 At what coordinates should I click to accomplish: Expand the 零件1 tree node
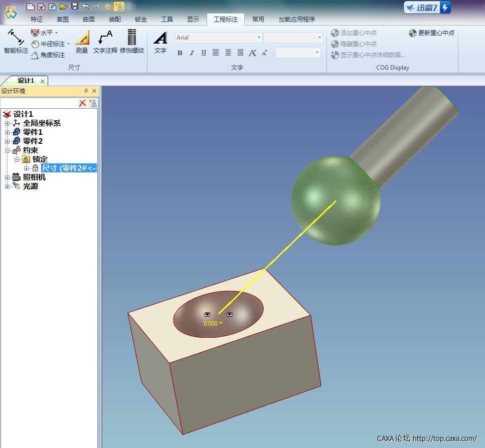[7, 132]
